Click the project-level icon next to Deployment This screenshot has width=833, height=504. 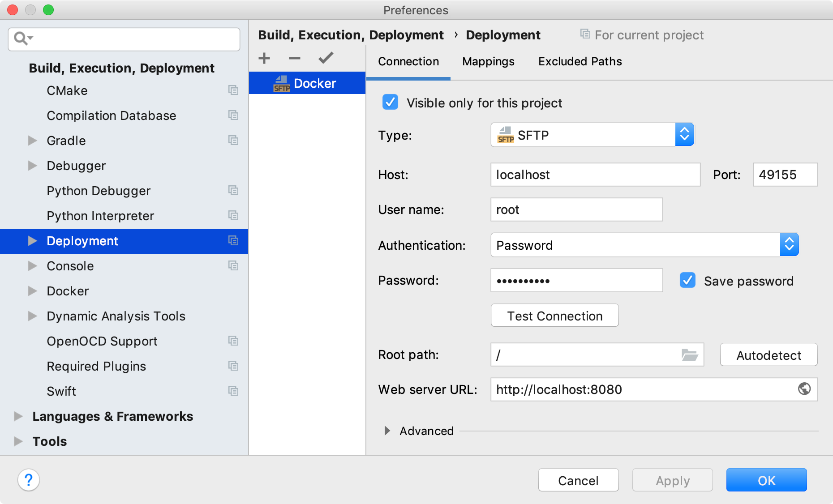tap(233, 241)
